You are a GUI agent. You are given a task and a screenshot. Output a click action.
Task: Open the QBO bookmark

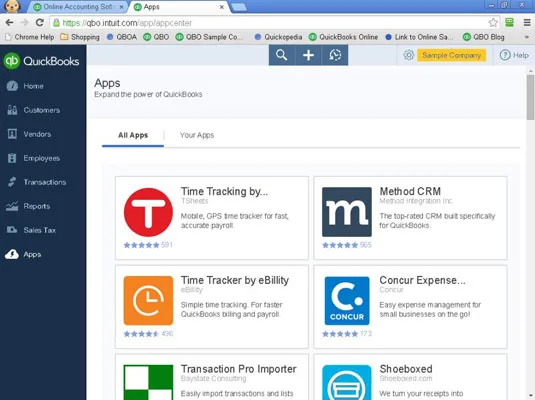[x=156, y=37]
